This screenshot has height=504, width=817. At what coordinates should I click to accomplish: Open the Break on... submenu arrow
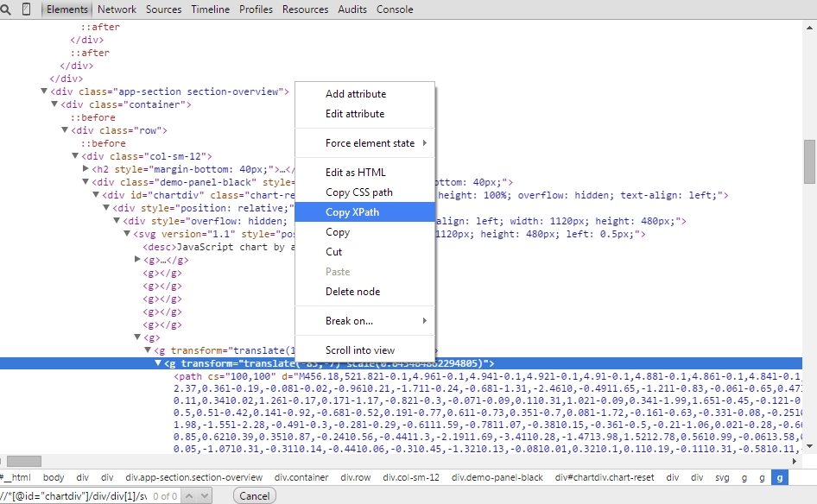click(x=425, y=321)
